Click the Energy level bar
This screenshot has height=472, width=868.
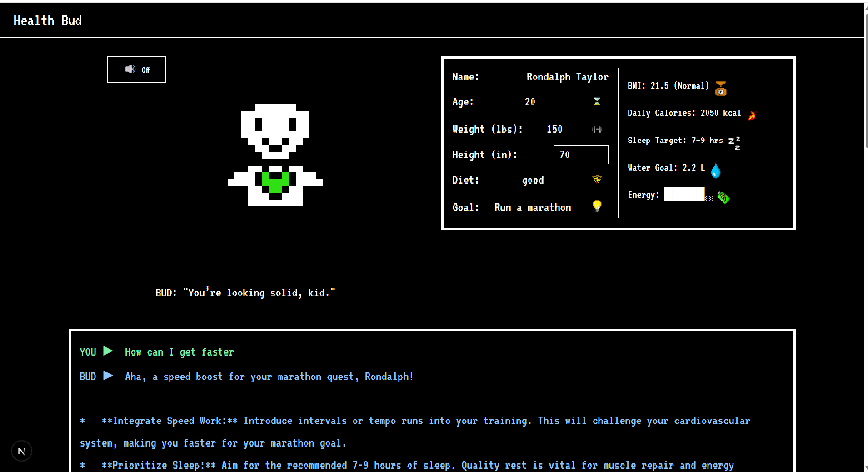tap(688, 195)
